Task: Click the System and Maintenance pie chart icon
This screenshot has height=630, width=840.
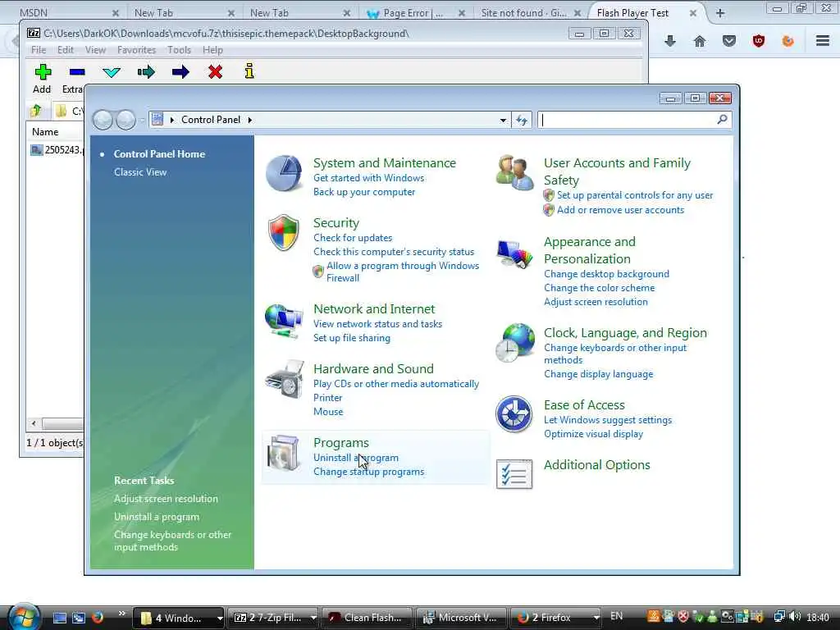Action: click(x=284, y=173)
